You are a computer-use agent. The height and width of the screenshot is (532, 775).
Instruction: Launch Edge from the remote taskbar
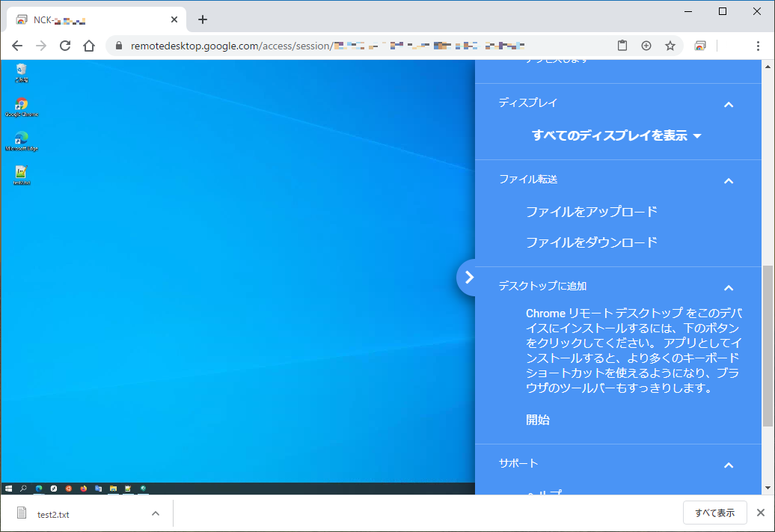tap(39, 489)
